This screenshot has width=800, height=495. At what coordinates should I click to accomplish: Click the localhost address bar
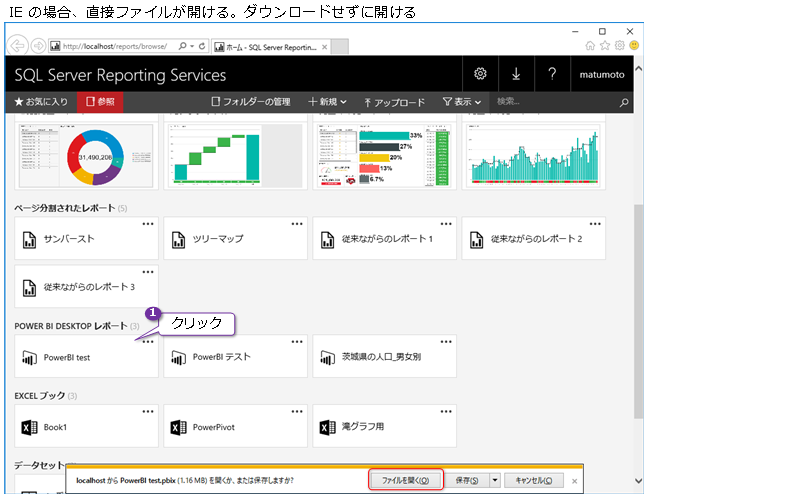point(117,46)
